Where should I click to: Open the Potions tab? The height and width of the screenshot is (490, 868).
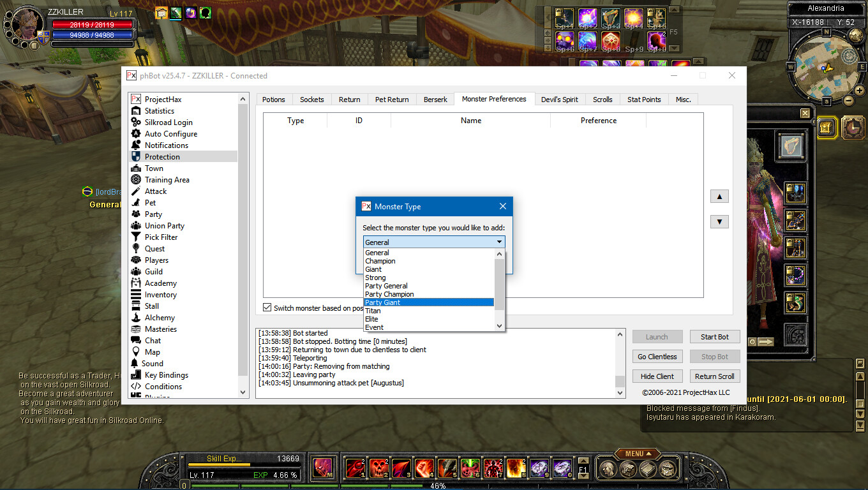[x=274, y=100]
